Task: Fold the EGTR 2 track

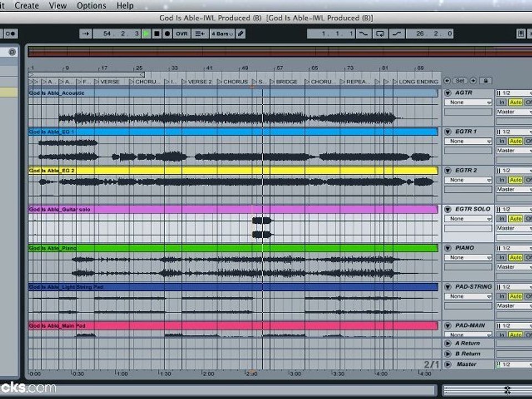Action: (x=448, y=170)
